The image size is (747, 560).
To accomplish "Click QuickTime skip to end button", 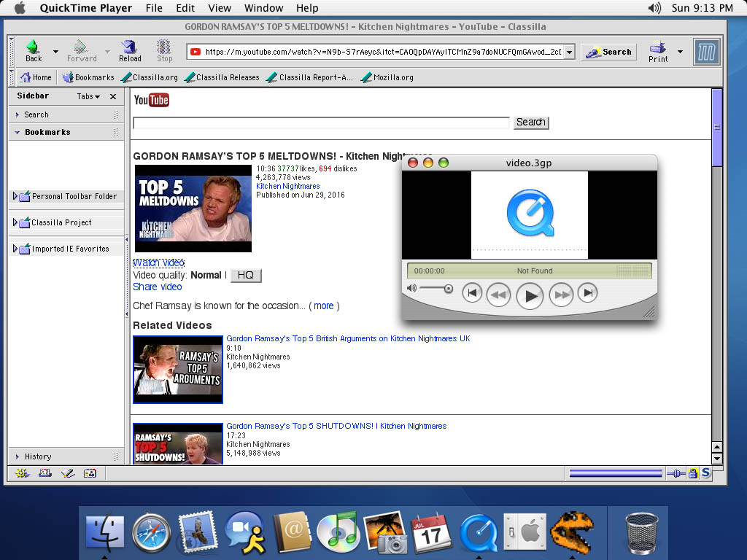I will pyautogui.click(x=587, y=293).
